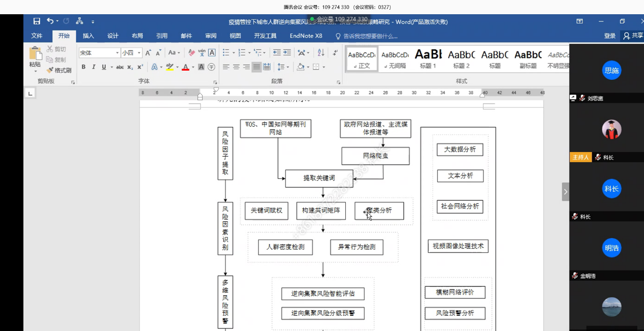Open the font name dropdown (宋体)
The width and height of the screenshot is (644, 331).
click(x=117, y=53)
